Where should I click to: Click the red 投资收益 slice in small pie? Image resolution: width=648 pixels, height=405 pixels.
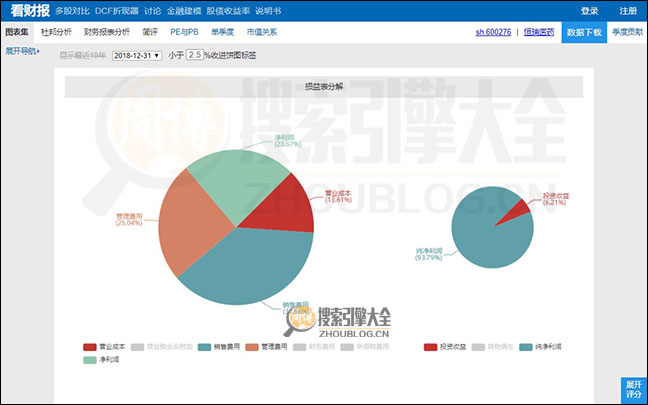pyautogui.click(x=519, y=212)
